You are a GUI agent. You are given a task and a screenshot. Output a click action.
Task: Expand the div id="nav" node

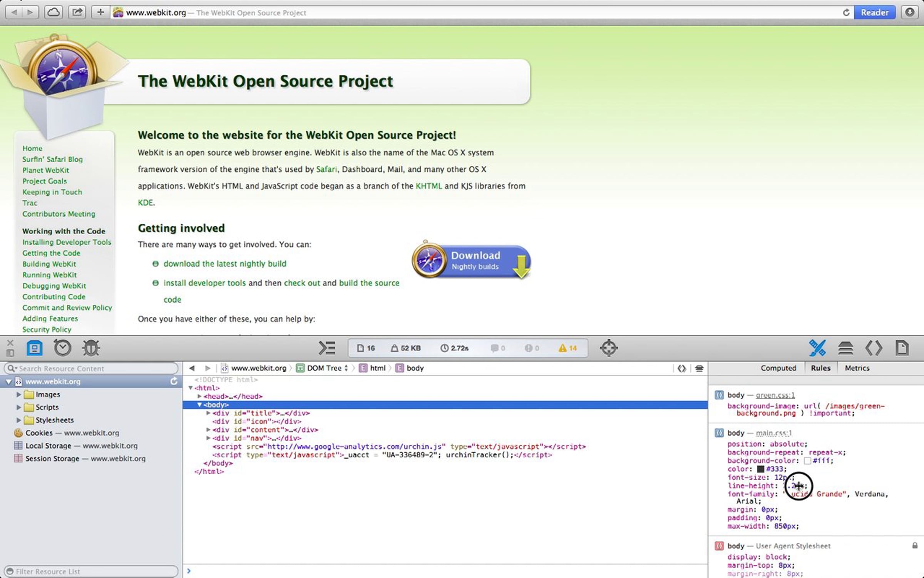click(208, 438)
